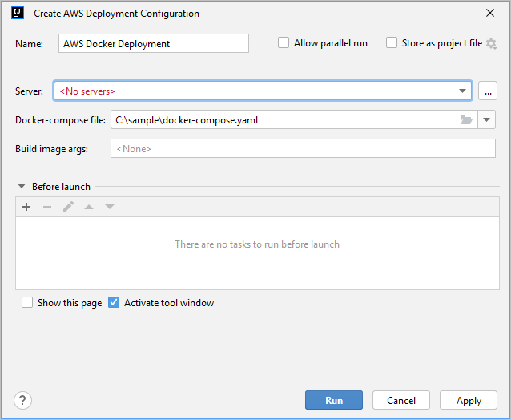Image resolution: width=511 pixels, height=420 pixels.
Task: Check the Show this page option
Action: pyautogui.click(x=27, y=302)
